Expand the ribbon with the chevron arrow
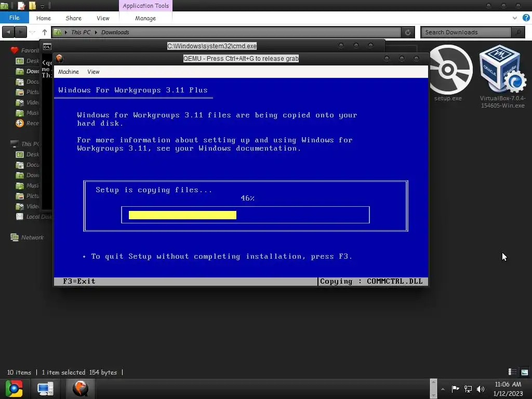This screenshot has height=399, width=532. [515, 18]
